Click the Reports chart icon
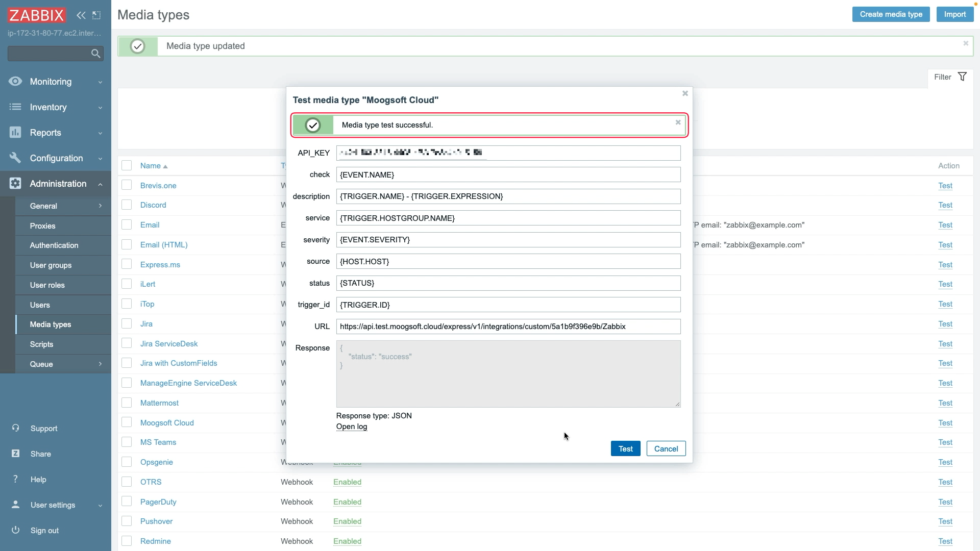This screenshot has height=551, width=980. click(x=15, y=133)
